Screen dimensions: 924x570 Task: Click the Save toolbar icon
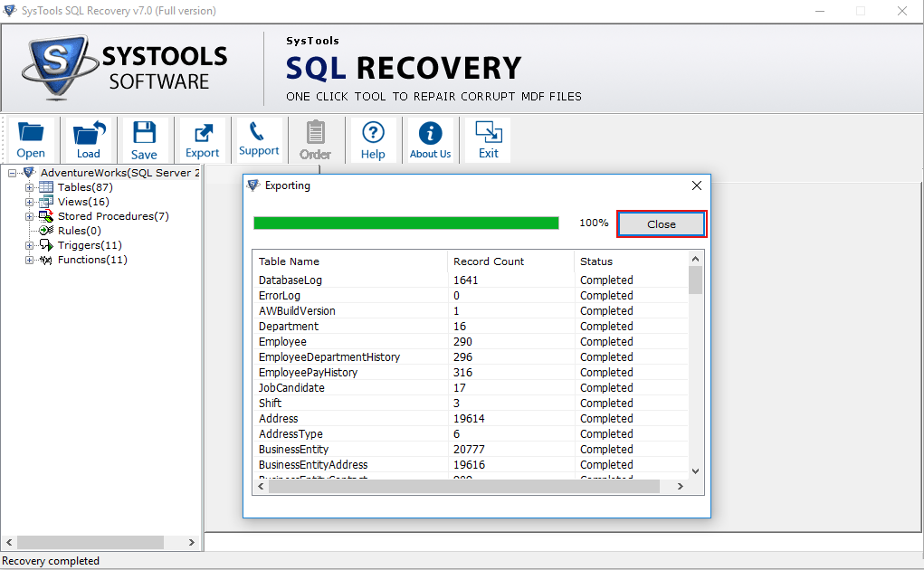[144, 139]
